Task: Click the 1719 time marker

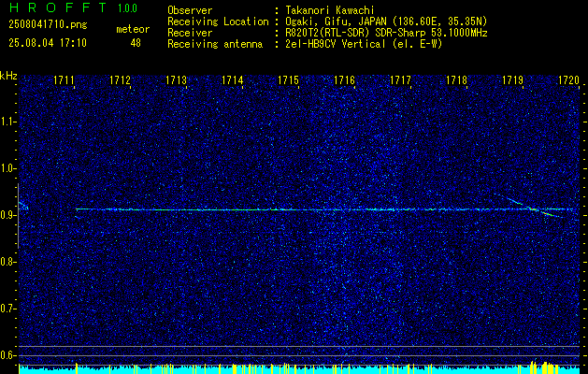Action: (x=512, y=79)
